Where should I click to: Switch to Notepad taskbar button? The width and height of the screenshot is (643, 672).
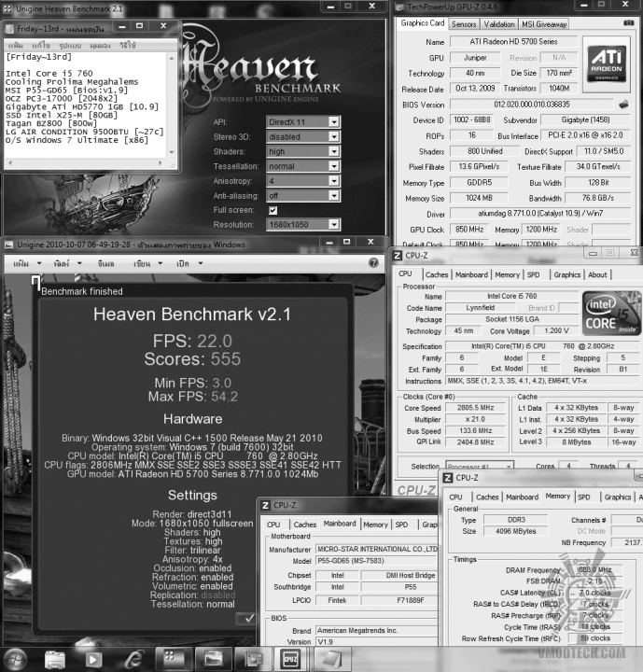(x=333, y=659)
